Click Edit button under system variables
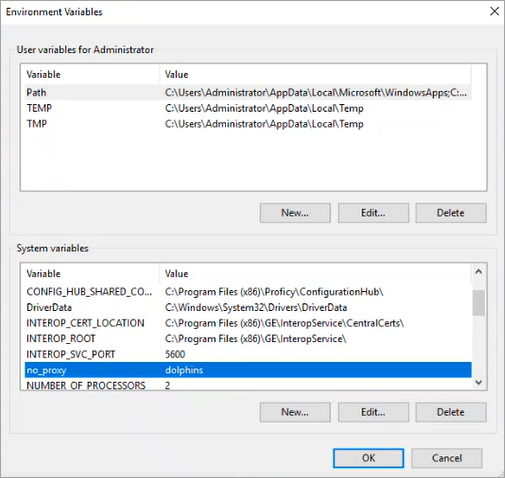505x478 pixels. coord(373,412)
